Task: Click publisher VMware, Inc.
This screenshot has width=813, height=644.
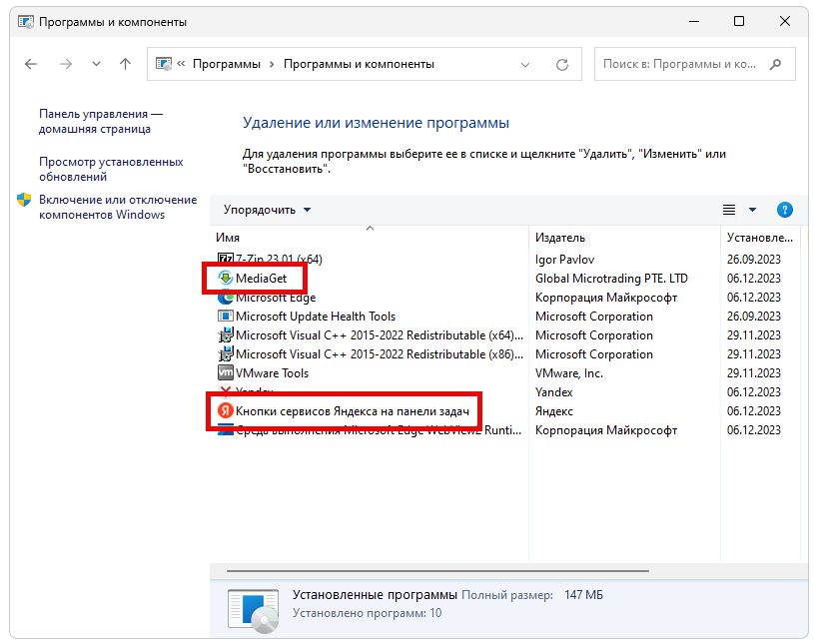Action: 568,373
